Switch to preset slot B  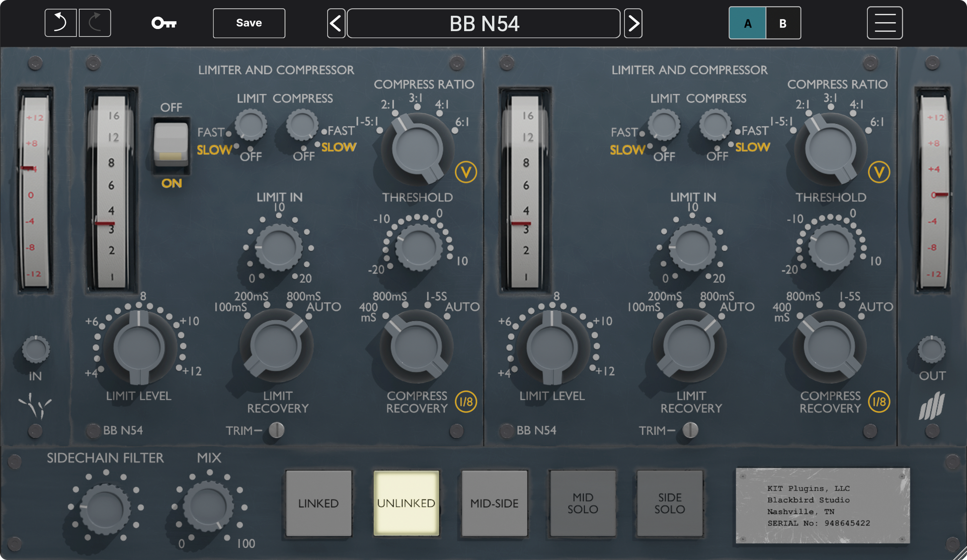(783, 23)
